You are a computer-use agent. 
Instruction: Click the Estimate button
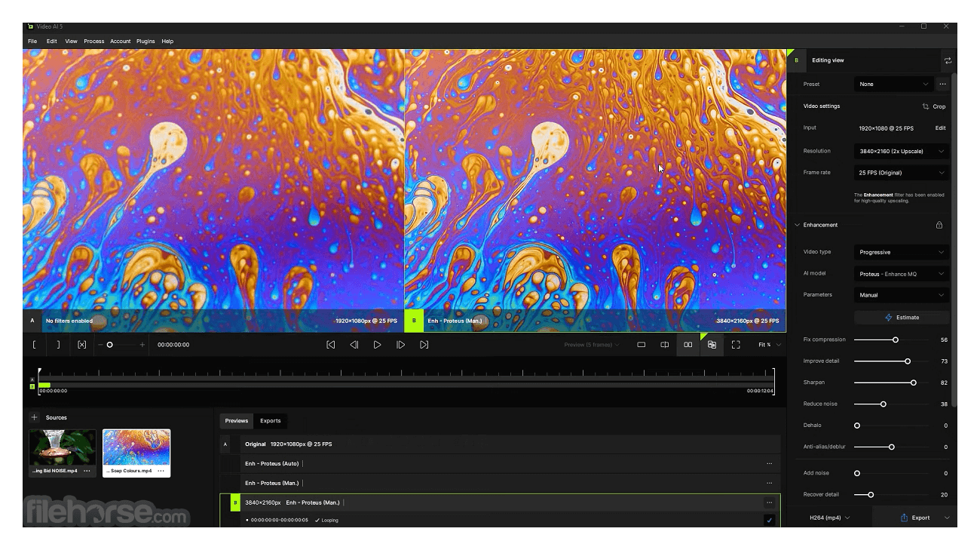click(x=902, y=318)
